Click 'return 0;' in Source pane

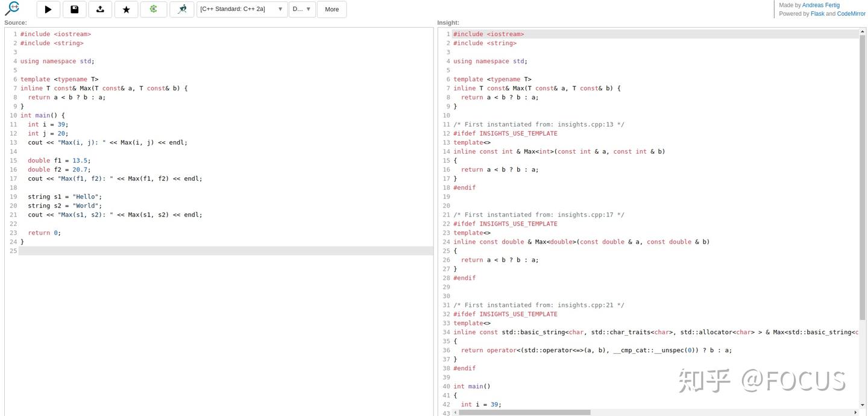coord(45,233)
